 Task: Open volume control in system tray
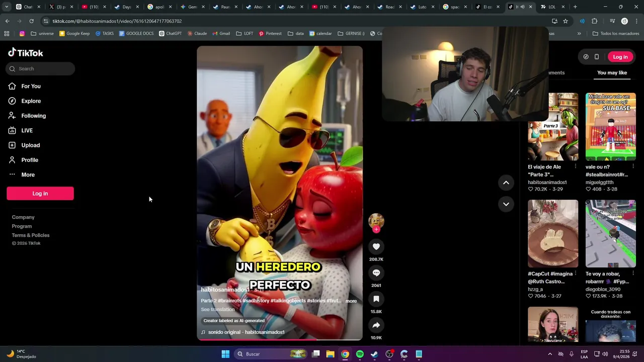[605, 354]
